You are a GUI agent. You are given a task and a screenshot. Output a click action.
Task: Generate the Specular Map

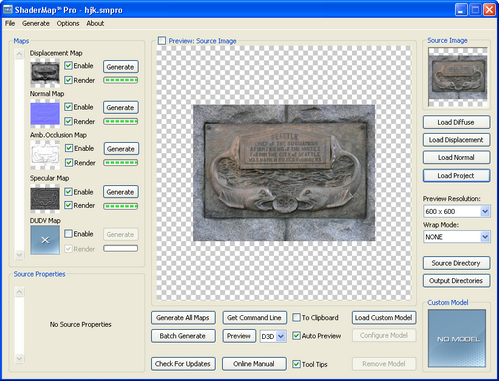(121, 192)
